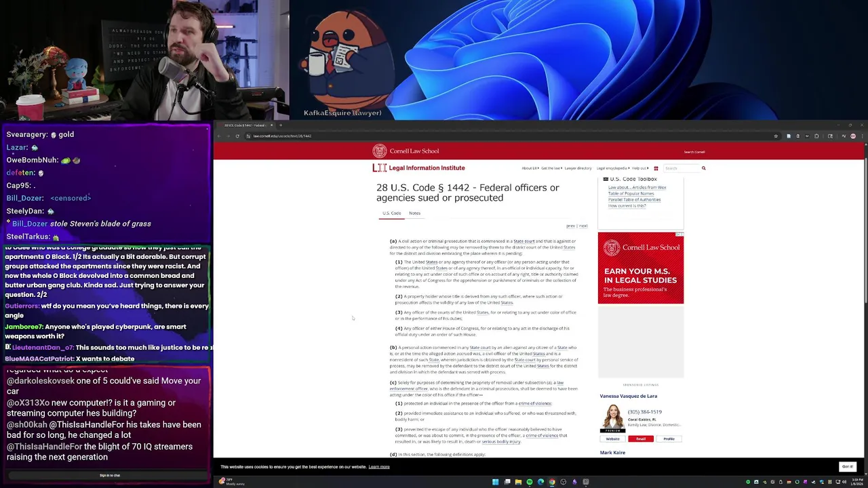Click the weather widget on the taskbar
Image resolution: width=868 pixels, height=488 pixels.
coord(232,482)
